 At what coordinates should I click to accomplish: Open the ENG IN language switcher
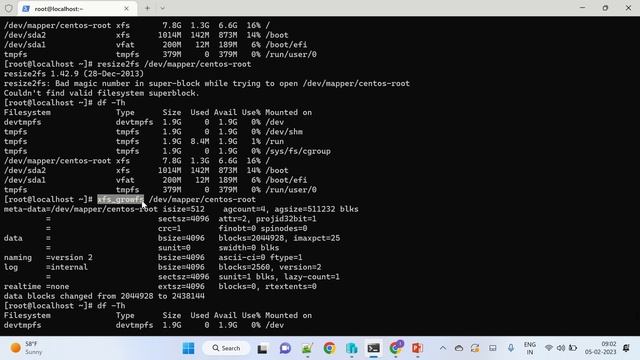(530, 348)
